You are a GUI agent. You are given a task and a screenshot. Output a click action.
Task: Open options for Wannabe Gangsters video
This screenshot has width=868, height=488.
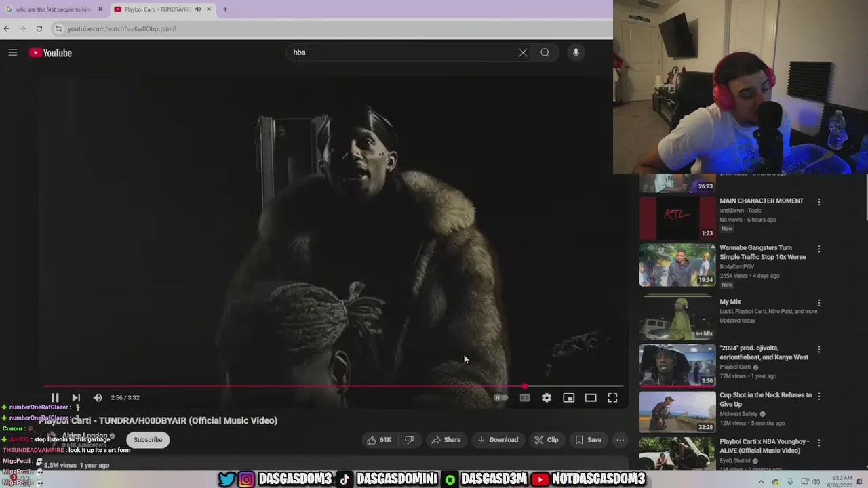coord(819,249)
